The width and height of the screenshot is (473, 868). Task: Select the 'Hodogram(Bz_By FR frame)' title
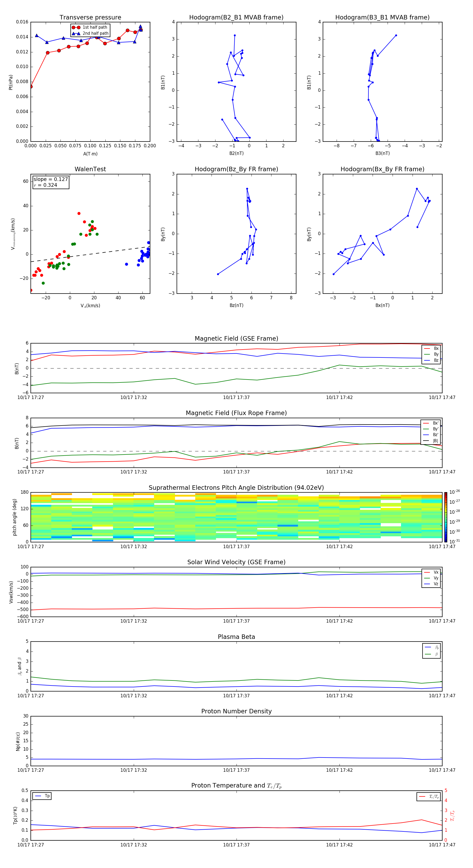tap(236, 169)
